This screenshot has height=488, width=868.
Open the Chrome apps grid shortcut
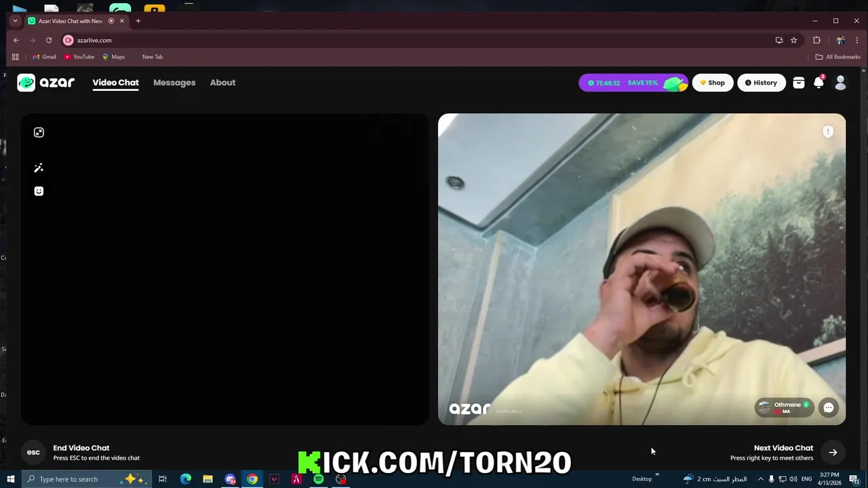[16, 57]
